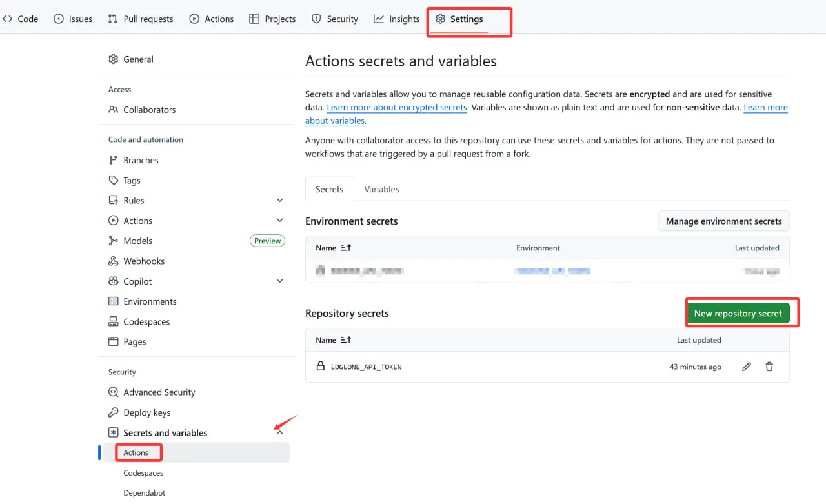Select Dependabot under Secrets and variables

coord(145,493)
